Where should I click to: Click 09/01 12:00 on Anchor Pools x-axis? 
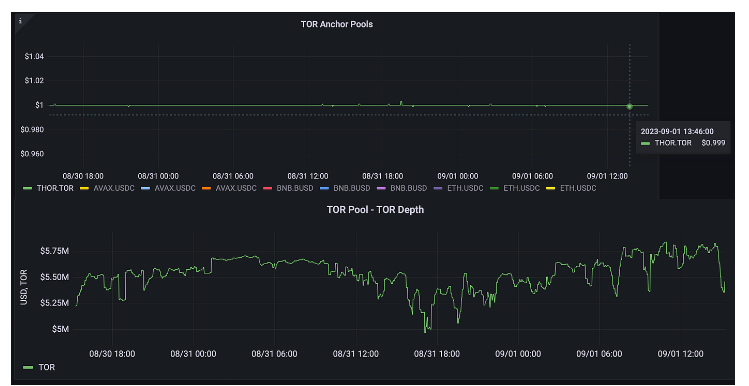607,176
